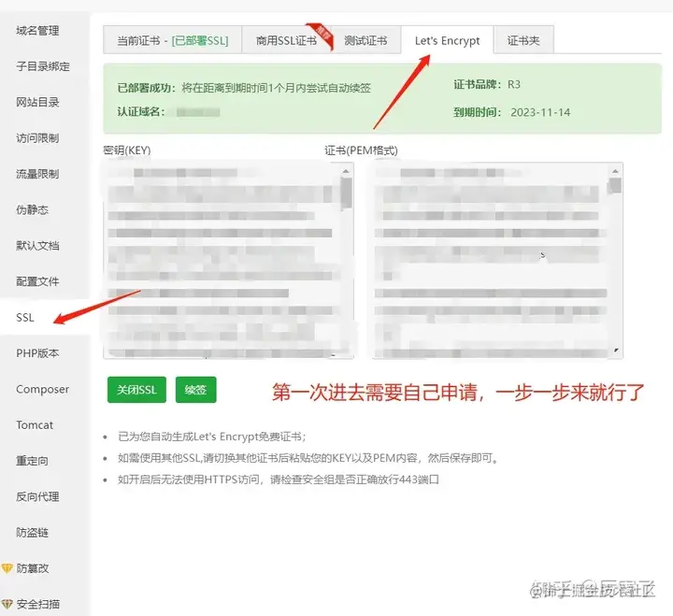Open 访问限制 section
Screen dimensions: 673x616
37,138
